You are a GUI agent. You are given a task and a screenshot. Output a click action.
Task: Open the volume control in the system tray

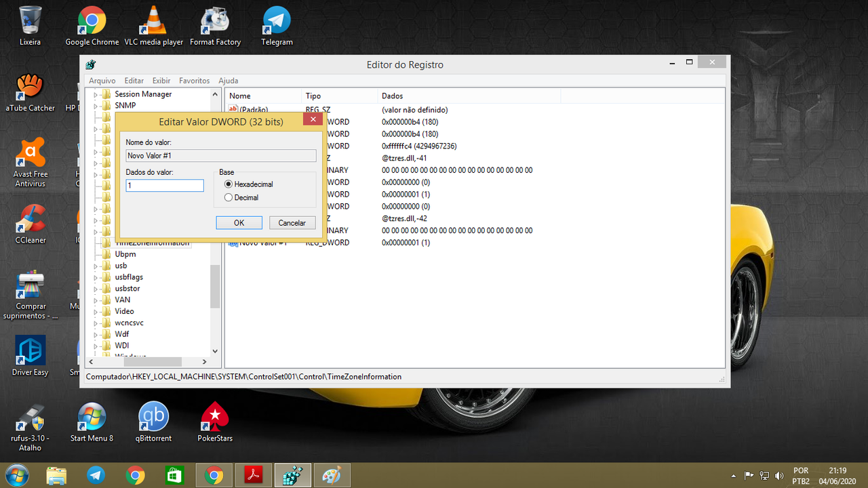779,476
